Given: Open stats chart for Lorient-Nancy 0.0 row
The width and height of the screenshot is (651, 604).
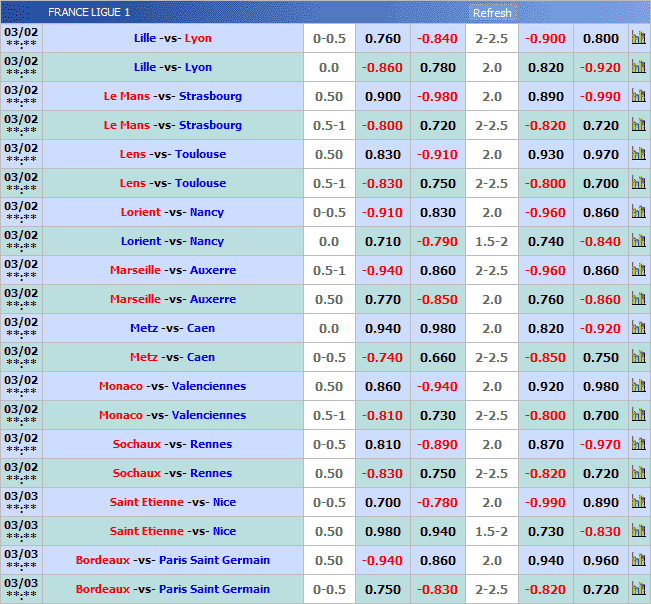Looking at the screenshot, I should coord(638,242).
